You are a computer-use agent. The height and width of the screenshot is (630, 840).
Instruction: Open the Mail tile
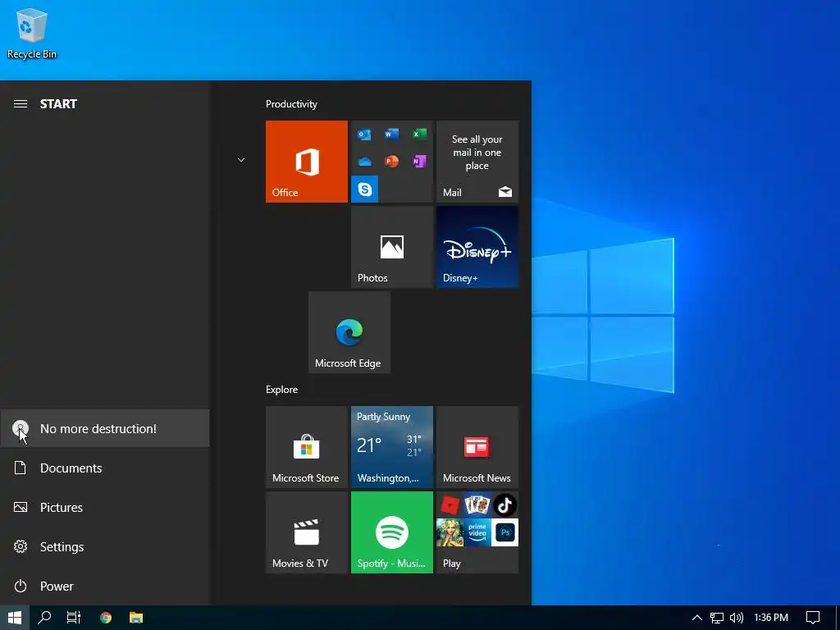point(477,162)
